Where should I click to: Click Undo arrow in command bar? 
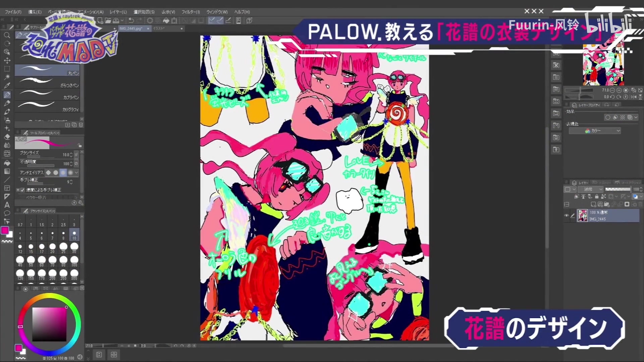131,20
